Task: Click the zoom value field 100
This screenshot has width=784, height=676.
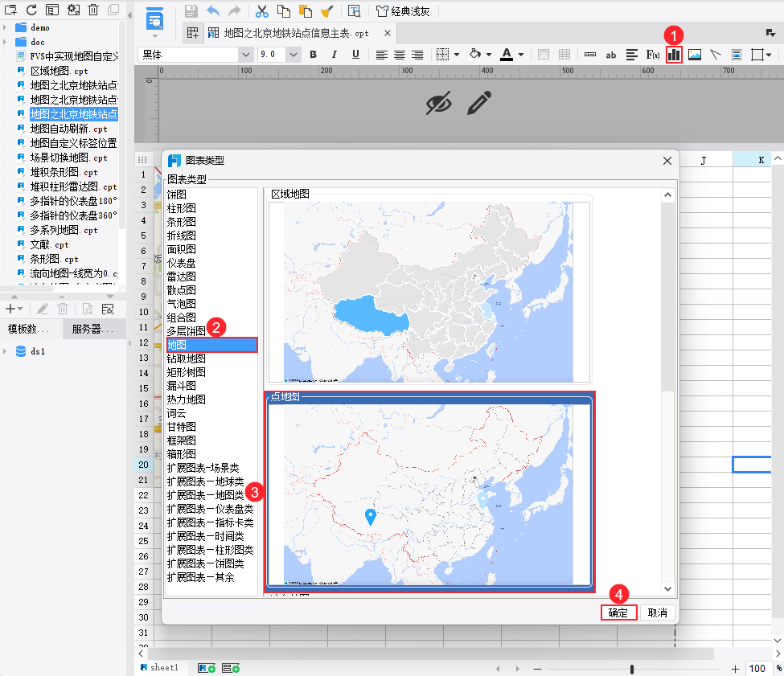Action: [757, 669]
